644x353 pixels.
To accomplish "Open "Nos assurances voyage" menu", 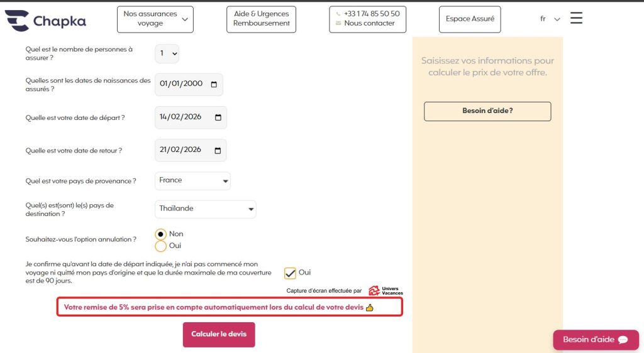I will pyautogui.click(x=155, y=19).
